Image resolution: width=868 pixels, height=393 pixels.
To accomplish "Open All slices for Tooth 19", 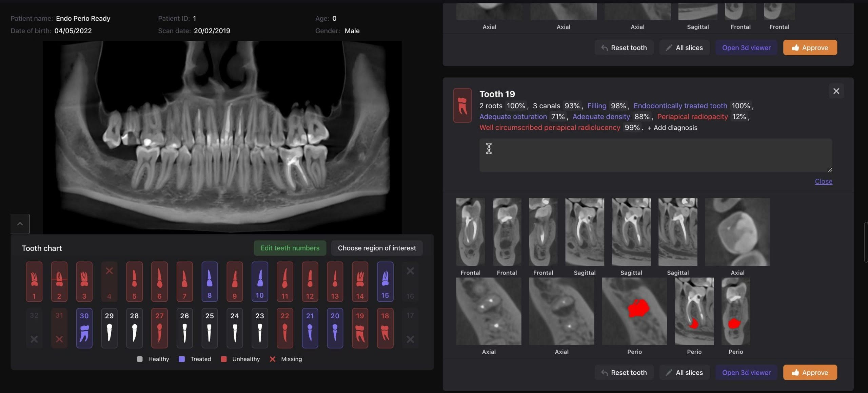I will coord(684,373).
